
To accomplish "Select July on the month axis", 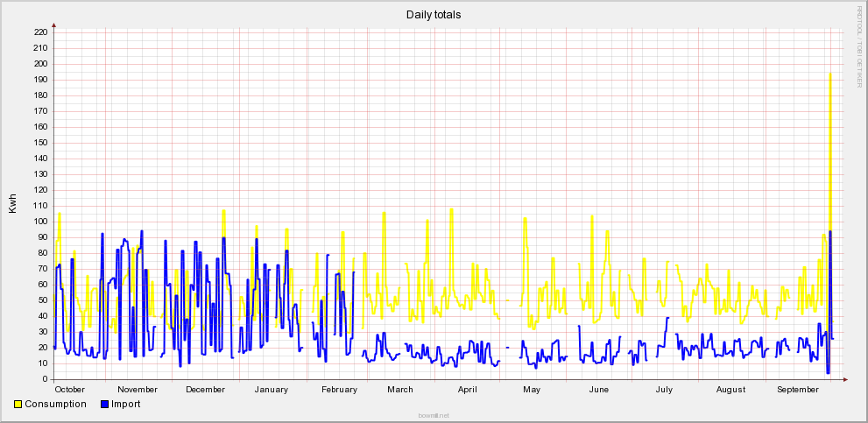I will pyautogui.click(x=664, y=390).
